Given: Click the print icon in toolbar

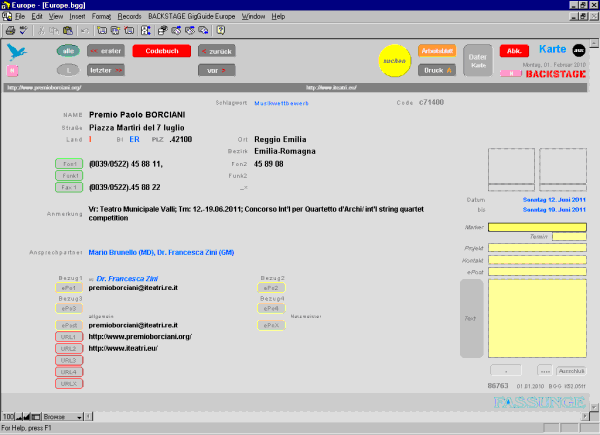Looking at the screenshot, I should pos(9,31).
